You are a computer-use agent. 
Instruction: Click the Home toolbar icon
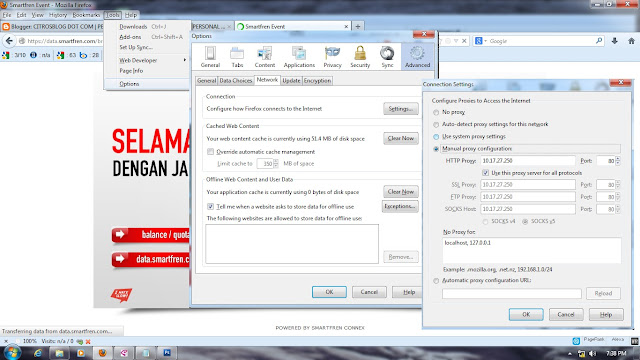(x=631, y=41)
